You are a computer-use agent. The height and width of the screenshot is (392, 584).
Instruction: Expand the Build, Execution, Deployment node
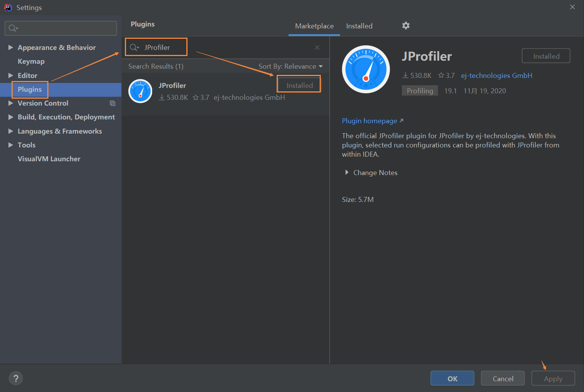coord(11,117)
